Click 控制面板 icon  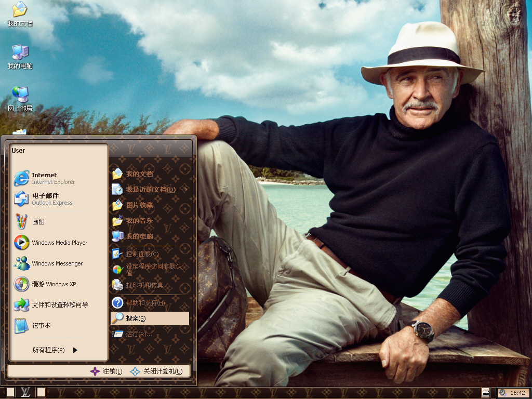click(x=117, y=254)
